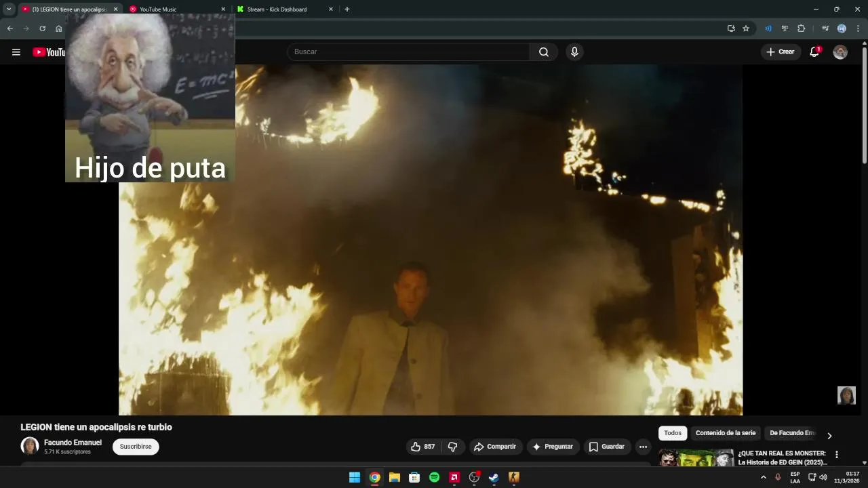
Task: Close the YouTube Music tab
Action: click(223, 9)
